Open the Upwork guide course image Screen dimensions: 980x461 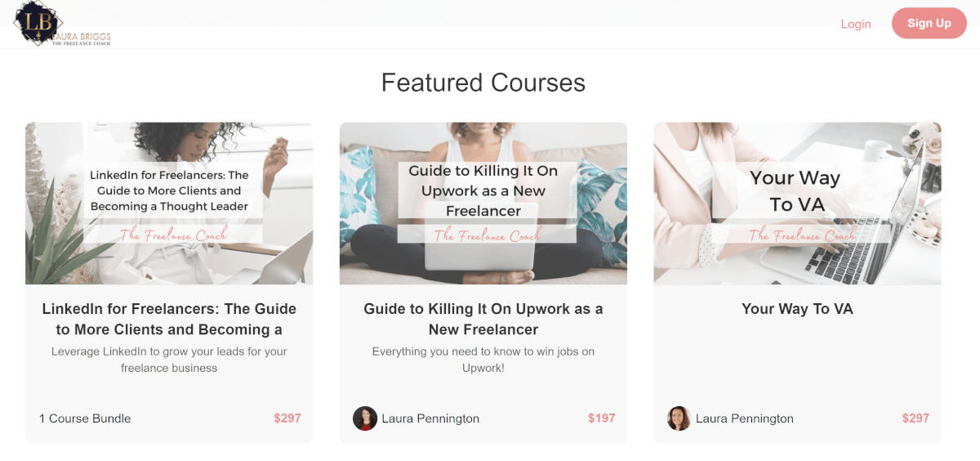(x=483, y=204)
